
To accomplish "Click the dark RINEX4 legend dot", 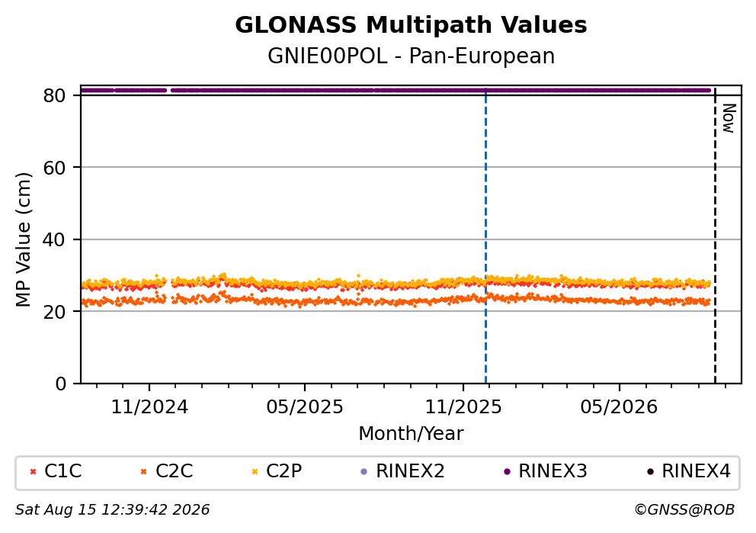I will pos(650,472).
